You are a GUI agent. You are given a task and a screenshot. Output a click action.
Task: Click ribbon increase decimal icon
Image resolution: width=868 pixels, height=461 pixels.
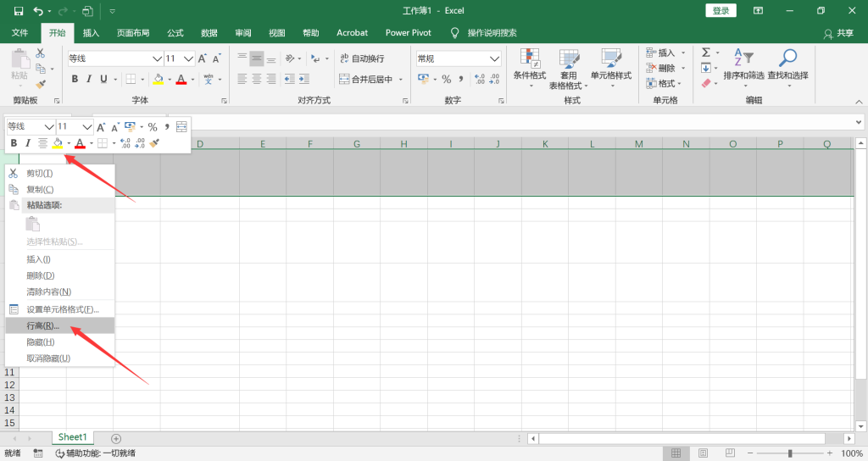pos(480,79)
